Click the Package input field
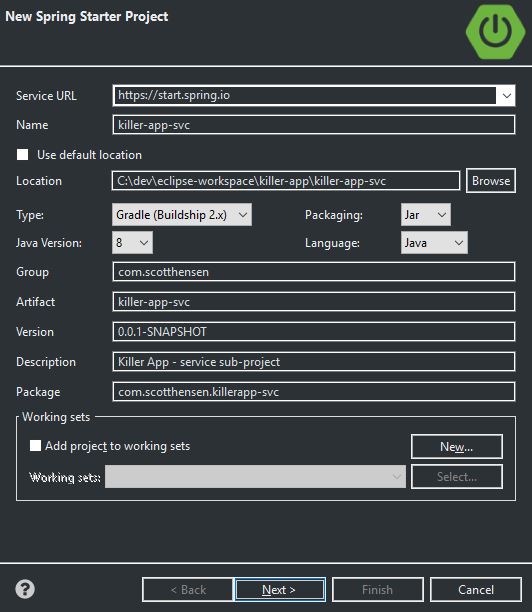 (314, 392)
